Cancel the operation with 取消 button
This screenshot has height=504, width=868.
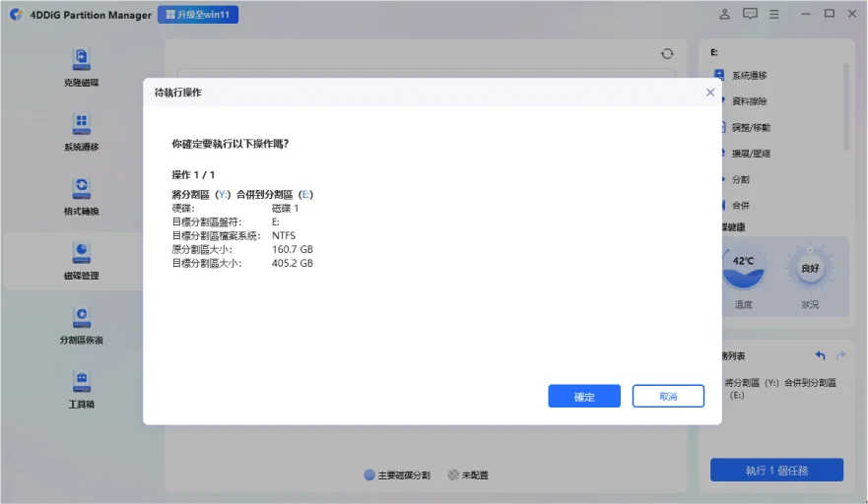pos(668,396)
